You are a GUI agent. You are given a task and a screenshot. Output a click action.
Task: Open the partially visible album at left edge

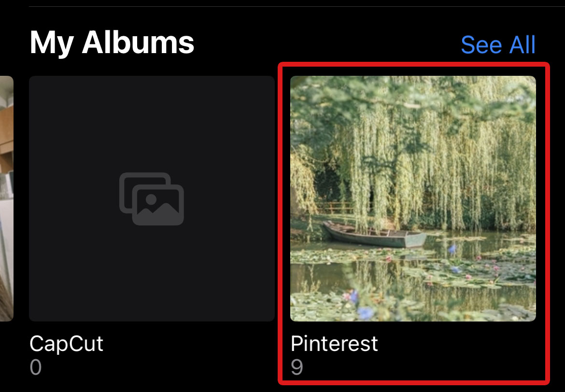click(6, 198)
